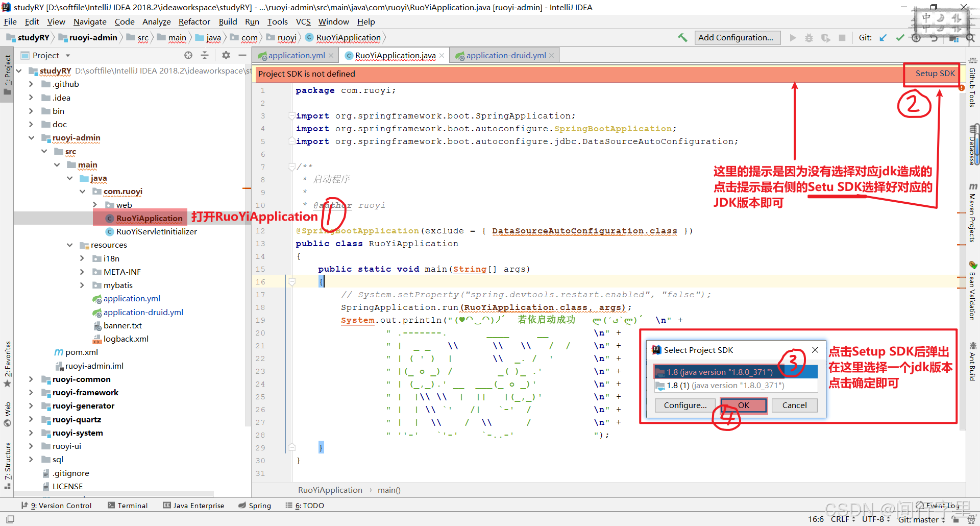Open the Java Enterprise tool window
Viewport: 980px width, 526px height.
pos(193,506)
